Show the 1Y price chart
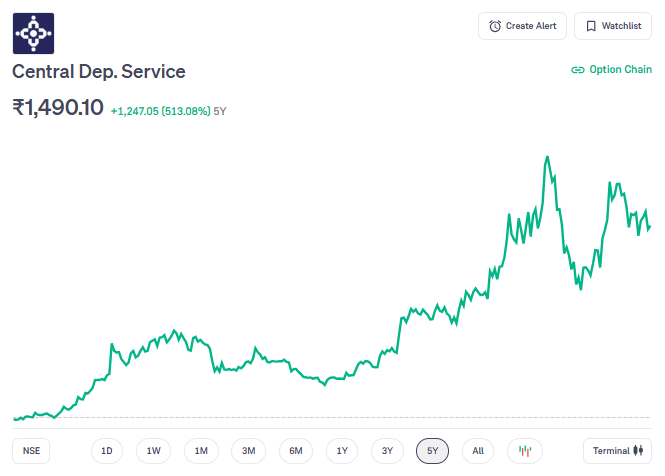The width and height of the screenshot is (665, 476). click(342, 451)
